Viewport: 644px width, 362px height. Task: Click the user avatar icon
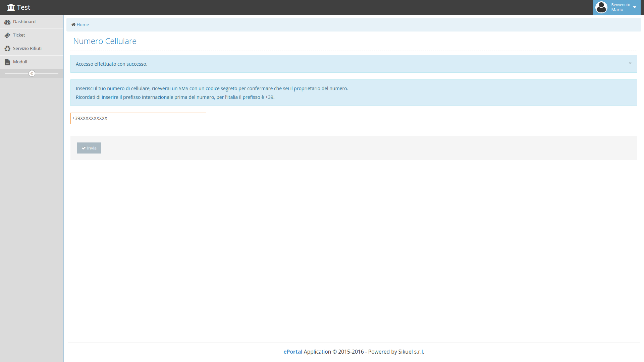(x=601, y=7)
